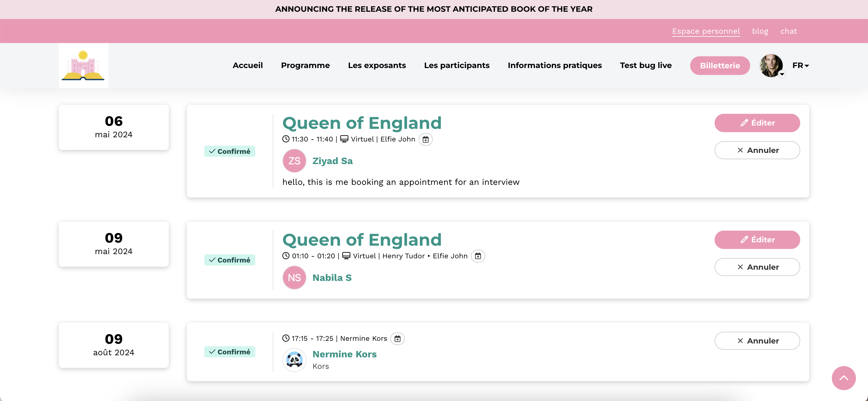Cancel the 09 août Nermine Kors appointment
868x401 pixels.
(757, 341)
